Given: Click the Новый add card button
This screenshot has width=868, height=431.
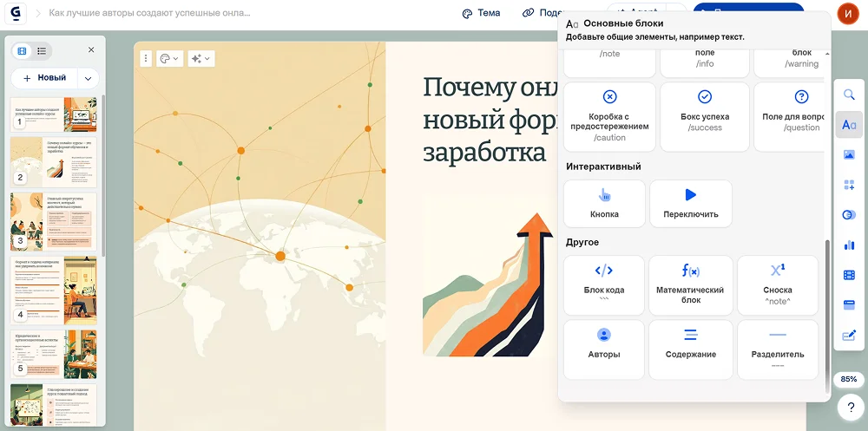Looking at the screenshot, I should 44,78.
